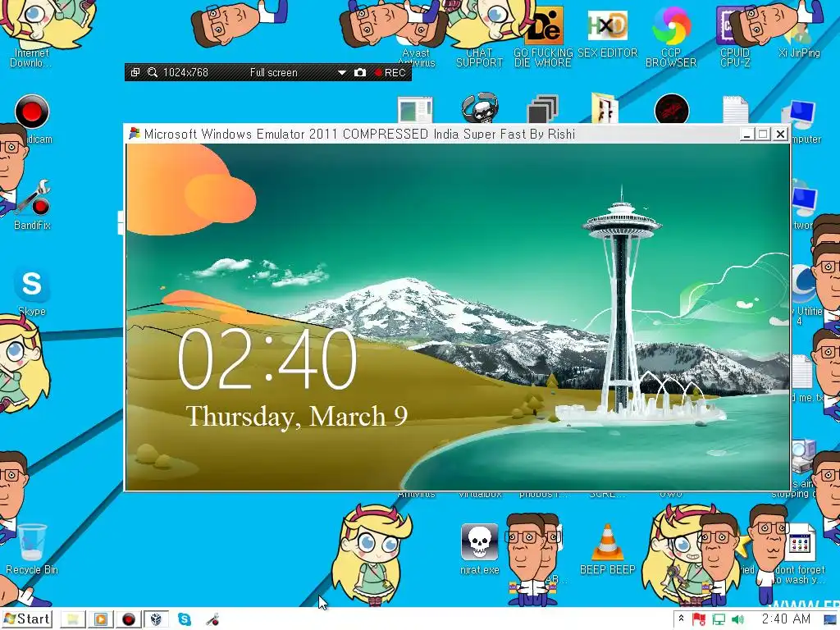Image resolution: width=840 pixels, height=630 pixels.
Task: Select the Avast Antivirus desktop label
Action: click(416, 58)
